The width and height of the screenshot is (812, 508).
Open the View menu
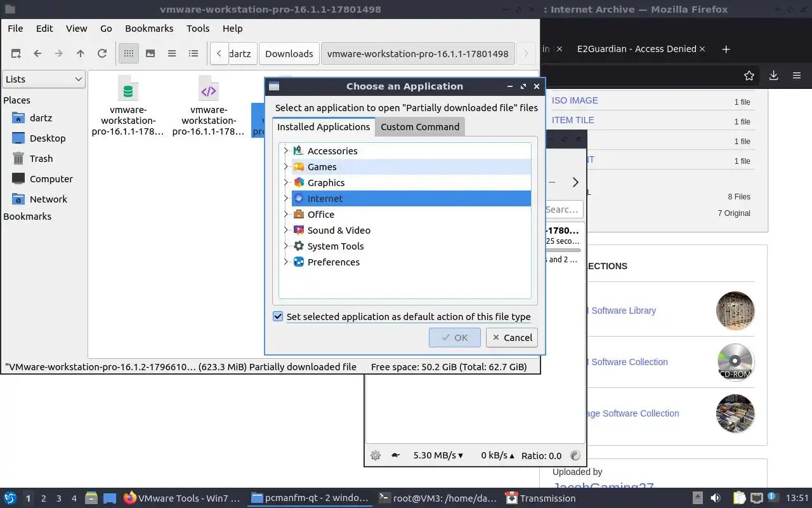tap(76, 28)
